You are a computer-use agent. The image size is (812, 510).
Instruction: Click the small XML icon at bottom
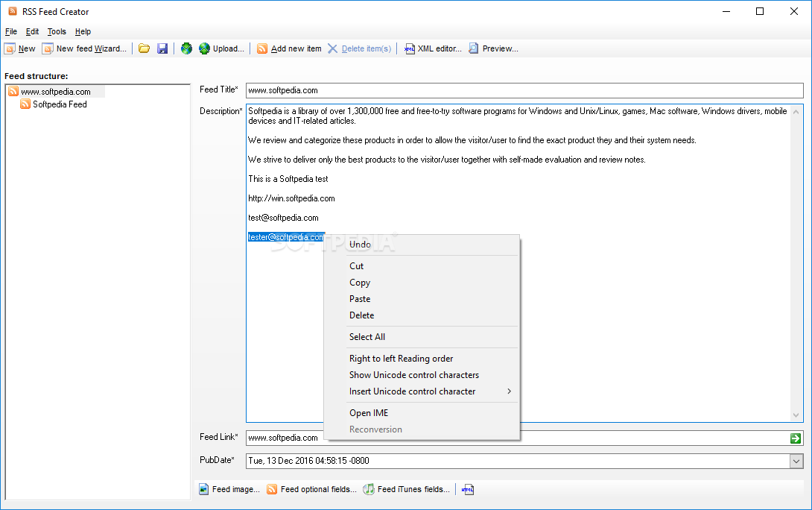[x=468, y=489]
